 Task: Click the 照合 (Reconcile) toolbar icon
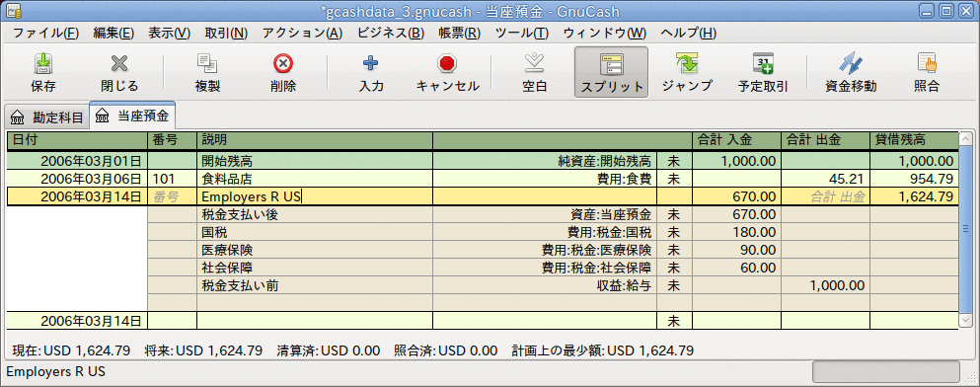click(927, 63)
